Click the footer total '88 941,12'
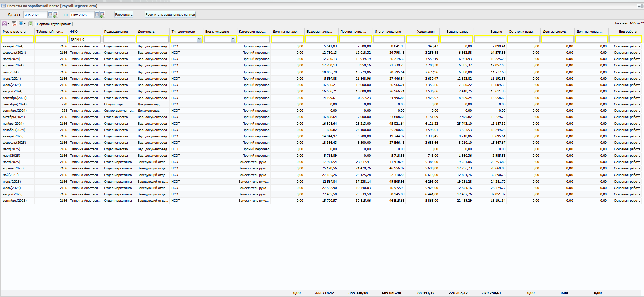Image resolution: width=644 pixels, height=297 pixels. click(426, 293)
